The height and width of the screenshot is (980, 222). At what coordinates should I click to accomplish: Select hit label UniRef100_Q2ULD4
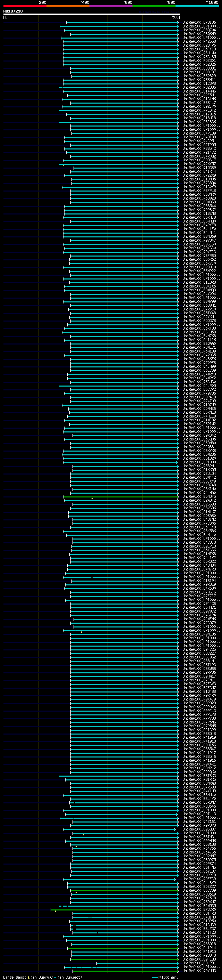pyautogui.click(x=199, y=473)
